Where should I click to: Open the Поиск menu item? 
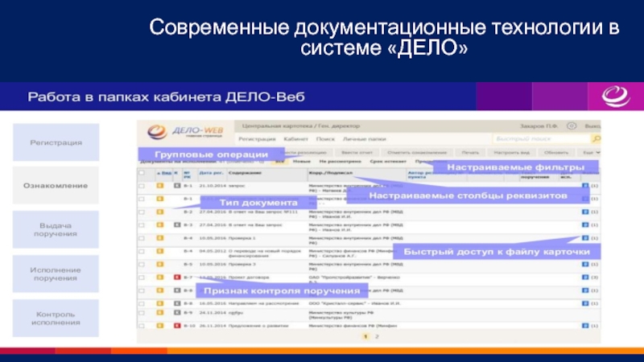pos(325,139)
